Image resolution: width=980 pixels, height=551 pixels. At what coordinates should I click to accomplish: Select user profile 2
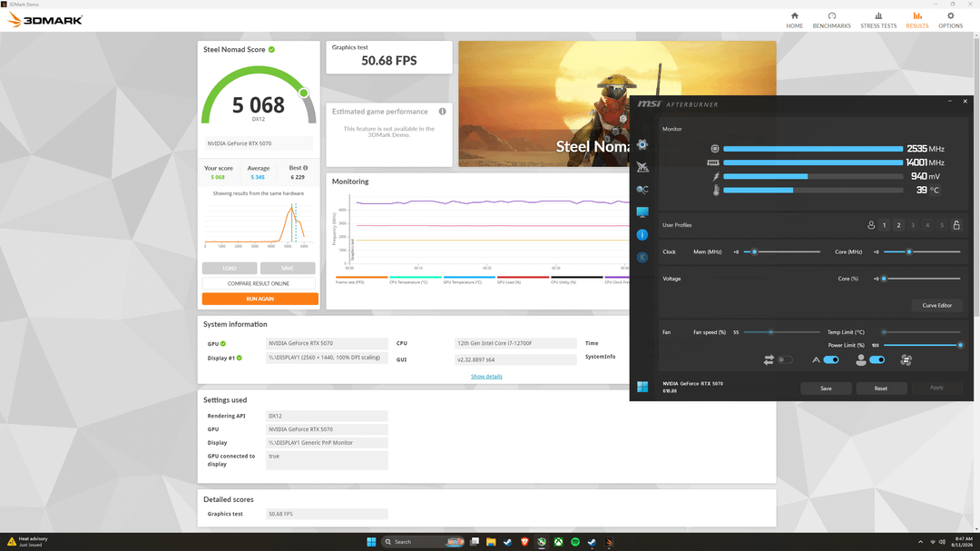(x=898, y=225)
